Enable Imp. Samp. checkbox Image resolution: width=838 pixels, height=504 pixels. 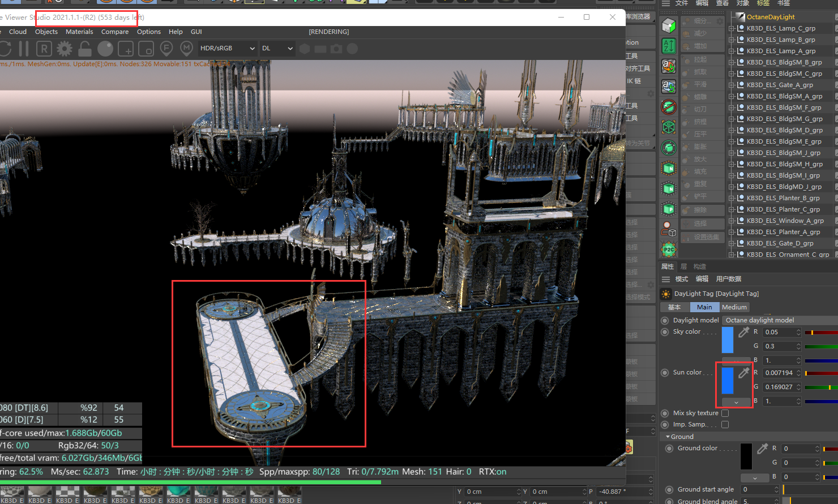coord(725,425)
